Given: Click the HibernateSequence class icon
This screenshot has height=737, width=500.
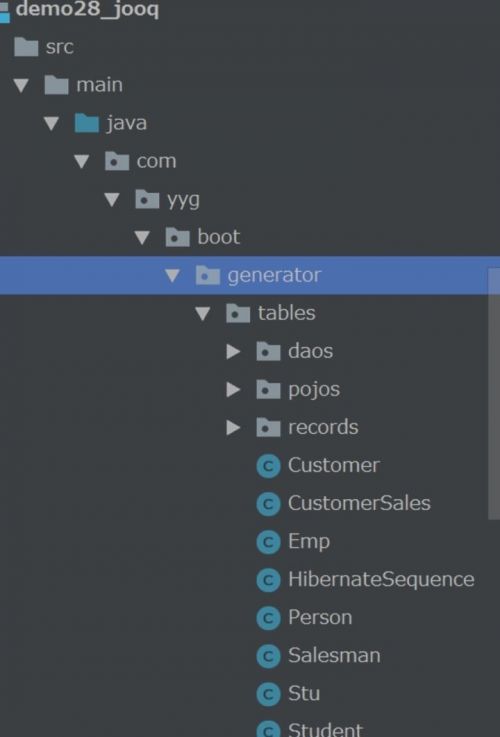Looking at the screenshot, I should click(268, 580).
